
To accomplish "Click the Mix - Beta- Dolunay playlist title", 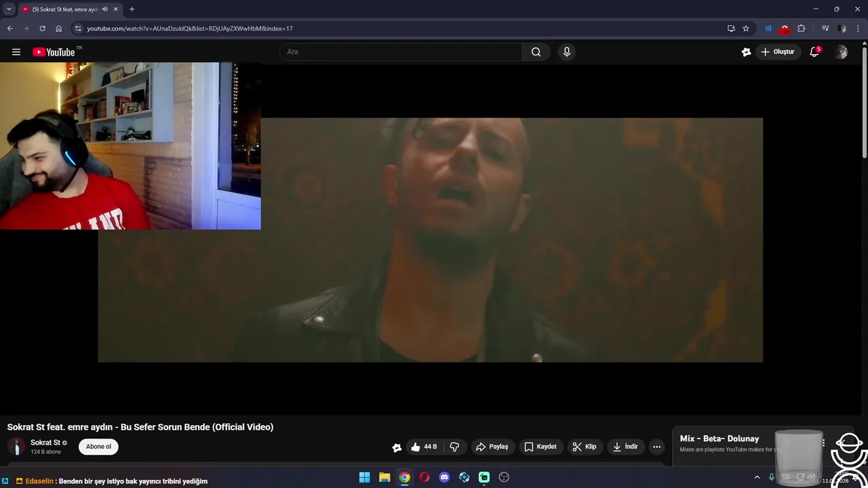I will (x=719, y=439).
